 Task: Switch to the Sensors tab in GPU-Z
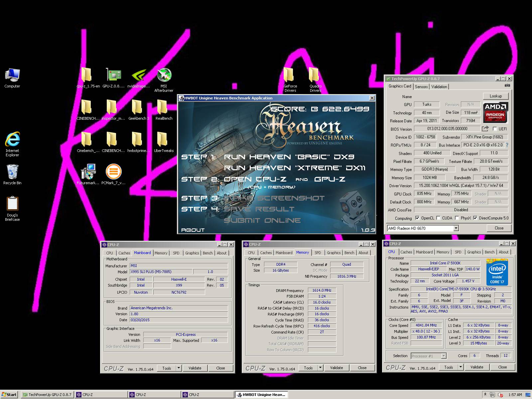(421, 86)
